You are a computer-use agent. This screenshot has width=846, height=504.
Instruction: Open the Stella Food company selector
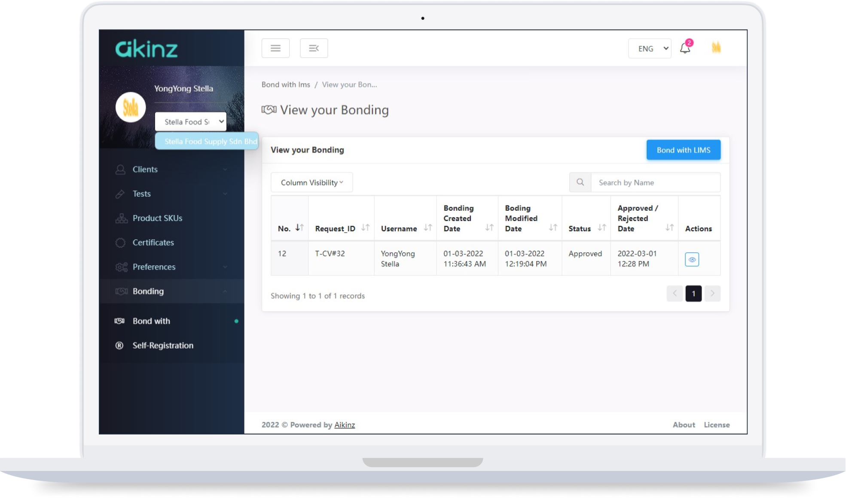(x=190, y=122)
